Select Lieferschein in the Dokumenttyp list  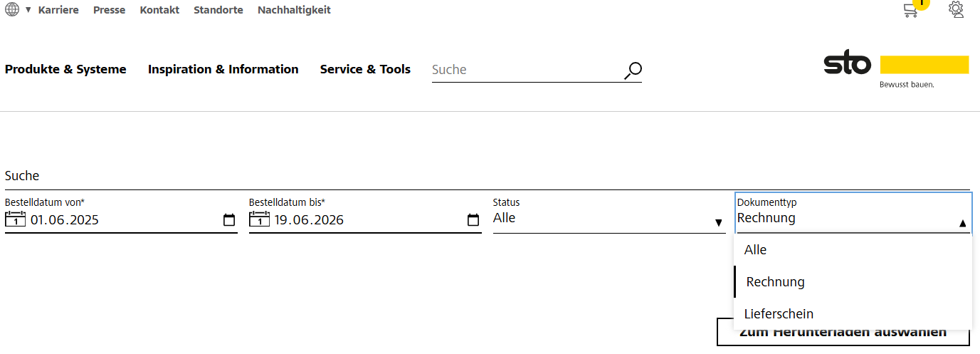(x=853, y=313)
